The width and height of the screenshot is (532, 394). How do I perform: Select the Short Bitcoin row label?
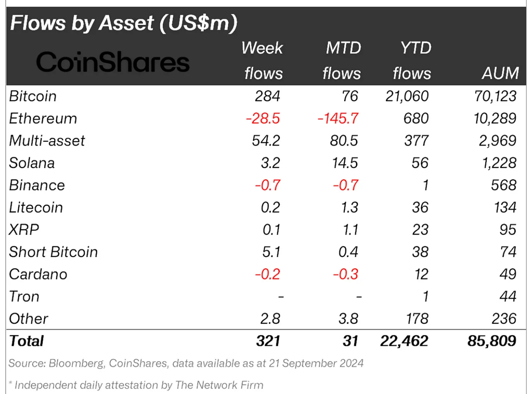(54, 252)
